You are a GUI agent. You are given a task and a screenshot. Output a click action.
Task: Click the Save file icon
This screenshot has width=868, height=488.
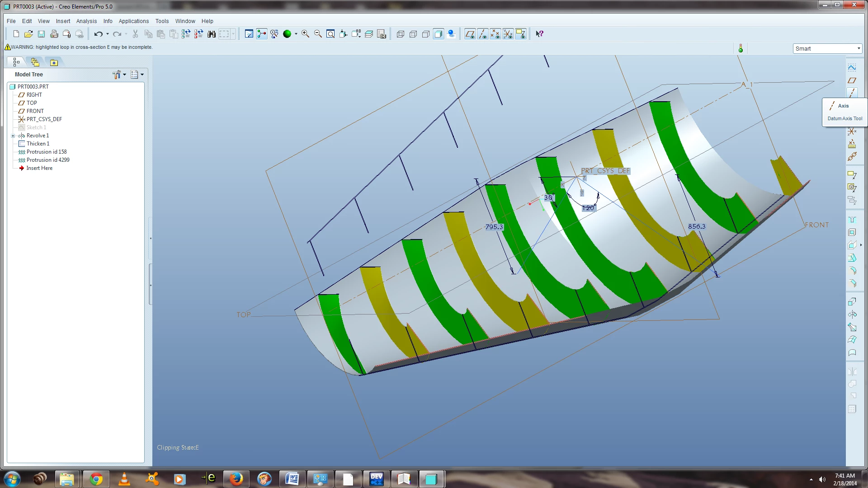tap(41, 34)
